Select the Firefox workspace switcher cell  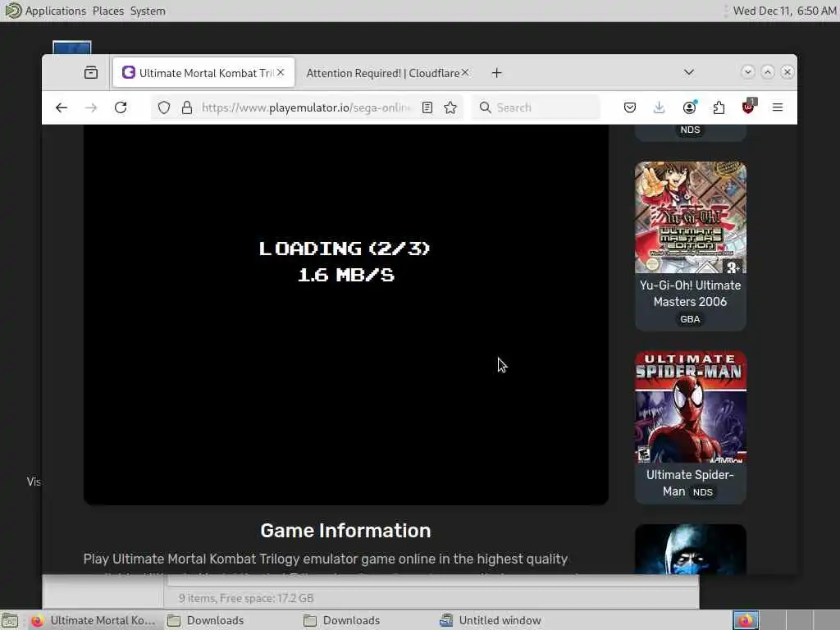[746, 620]
